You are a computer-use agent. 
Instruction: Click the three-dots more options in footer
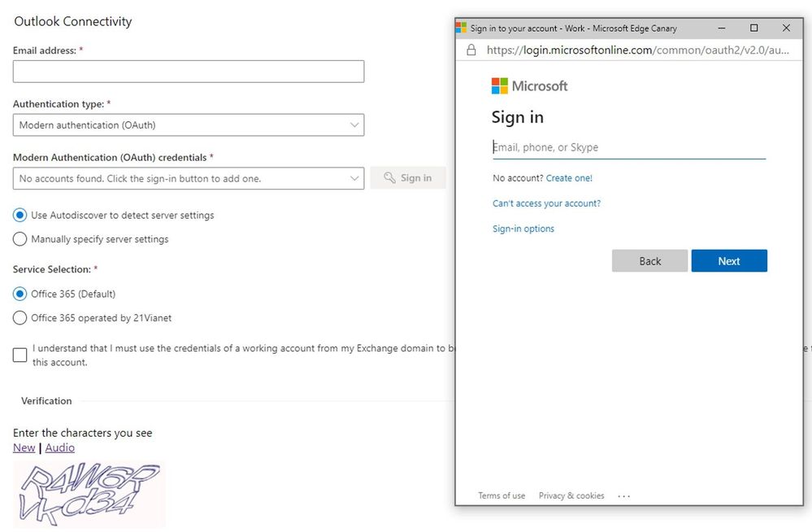624,496
